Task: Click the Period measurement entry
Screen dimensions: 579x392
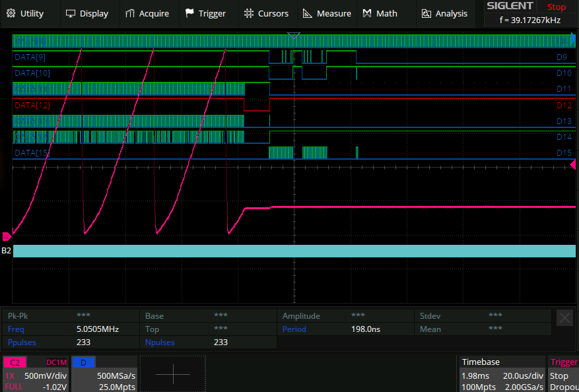Action: (x=294, y=329)
